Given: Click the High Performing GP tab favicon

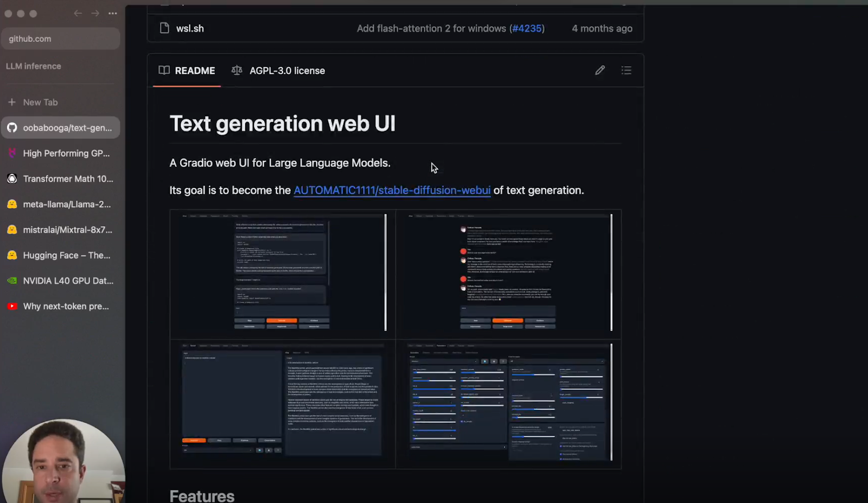Looking at the screenshot, I should tap(12, 154).
